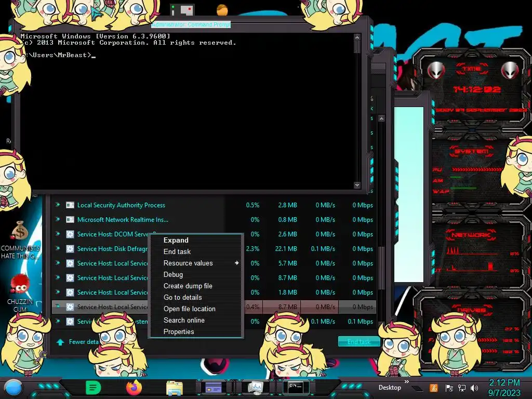Click the NETWORK gadget header
Viewport: 532px width, 399px height.
pyautogui.click(x=471, y=235)
